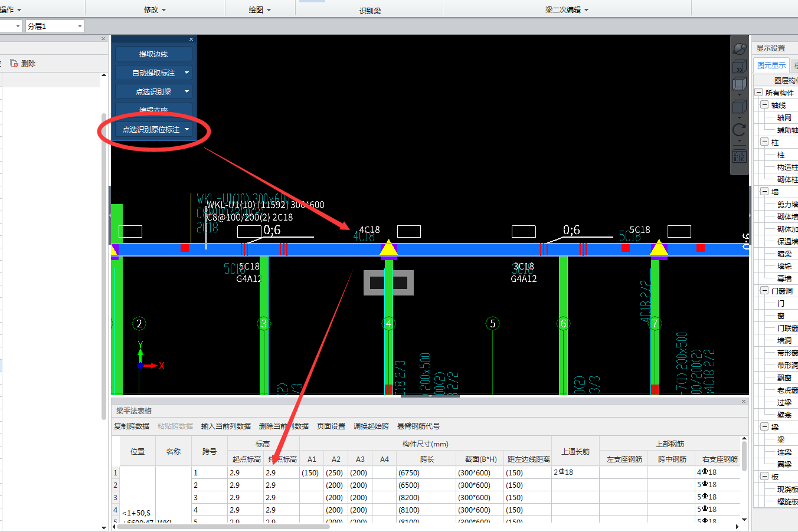798x532 pixels.
Task: Select 连梁 in display tree
Action: click(x=784, y=452)
